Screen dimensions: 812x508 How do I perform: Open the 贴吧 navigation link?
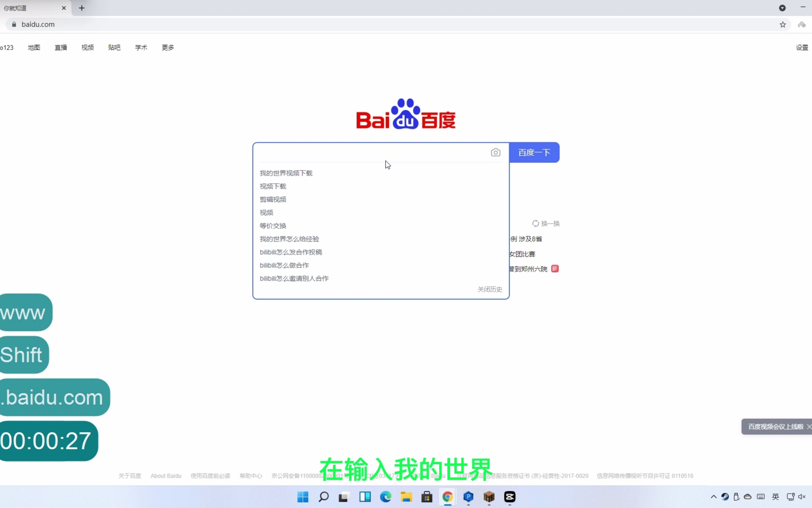pyautogui.click(x=114, y=47)
